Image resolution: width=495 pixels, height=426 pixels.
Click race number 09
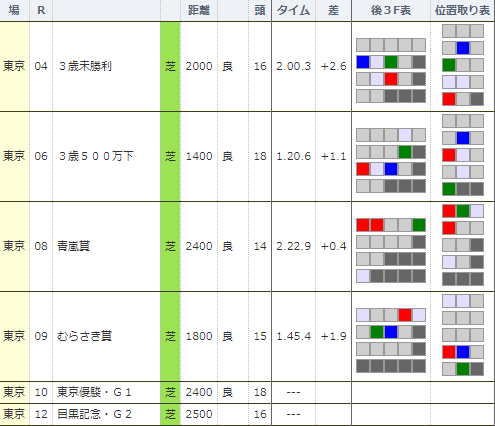pos(41,336)
